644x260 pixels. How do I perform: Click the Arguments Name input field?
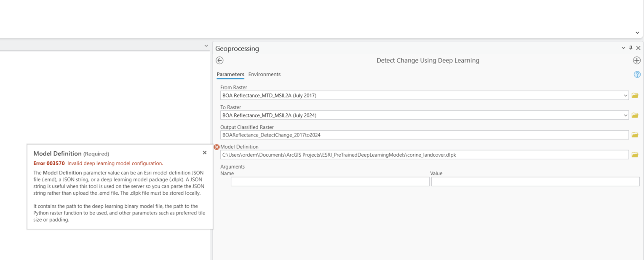[329, 181]
